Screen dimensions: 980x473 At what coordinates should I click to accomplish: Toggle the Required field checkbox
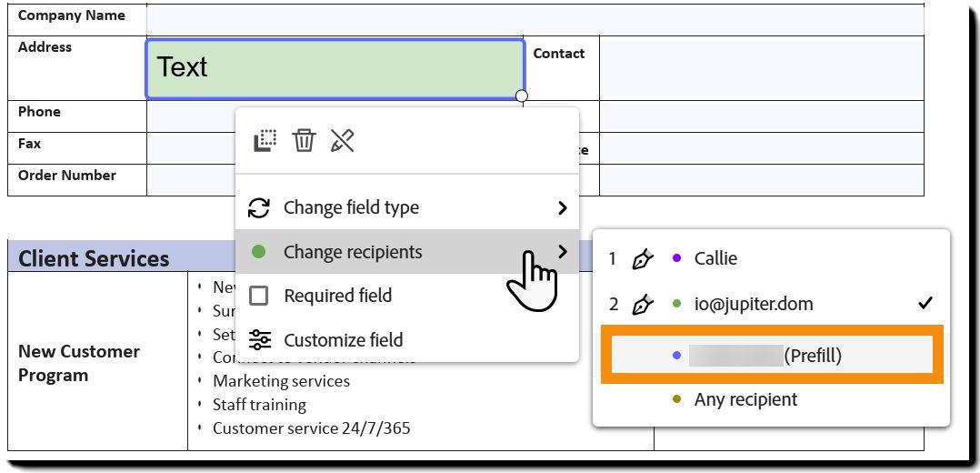coord(259,296)
